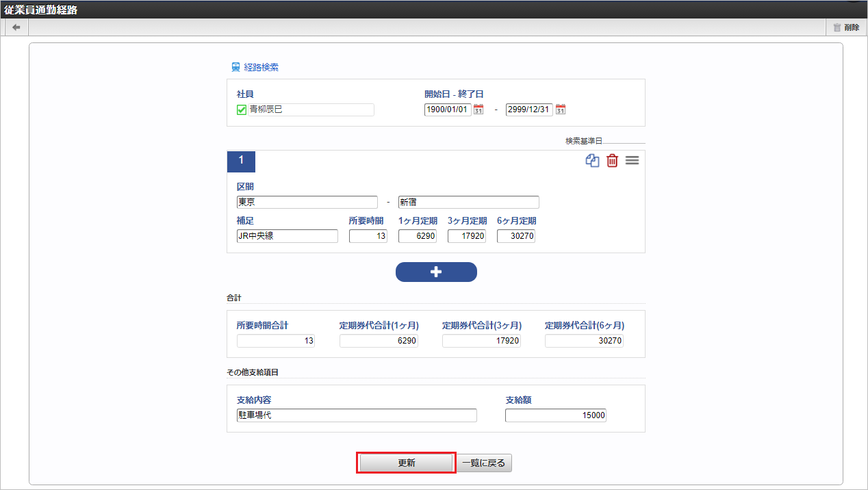Click the start date field 1900/01/01

pyautogui.click(x=448, y=109)
